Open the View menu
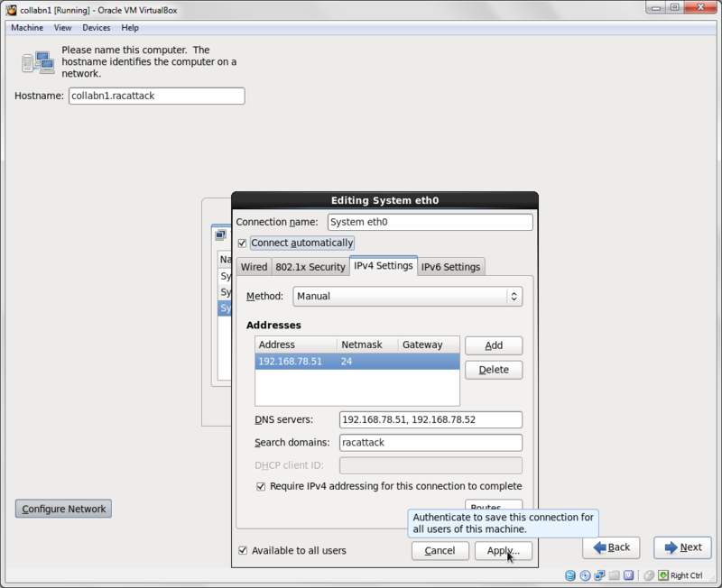 [x=62, y=28]
